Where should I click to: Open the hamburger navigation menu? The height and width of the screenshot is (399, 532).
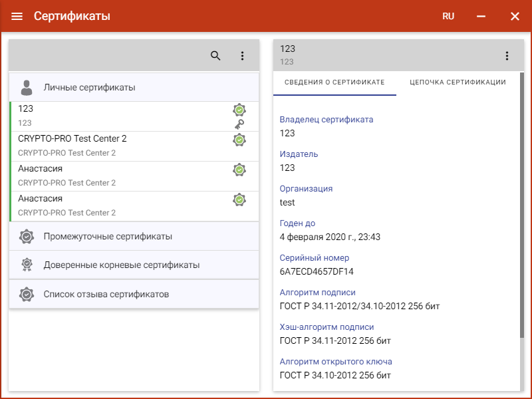coord(17,16)
